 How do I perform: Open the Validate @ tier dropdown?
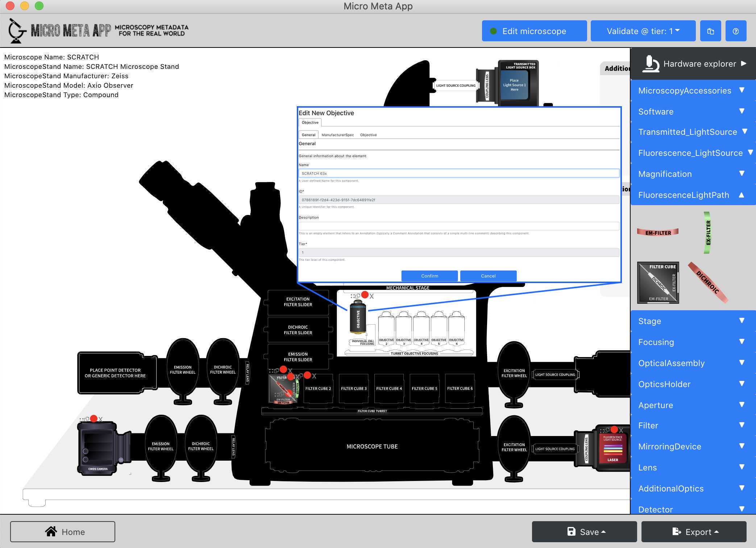(643, 31)
